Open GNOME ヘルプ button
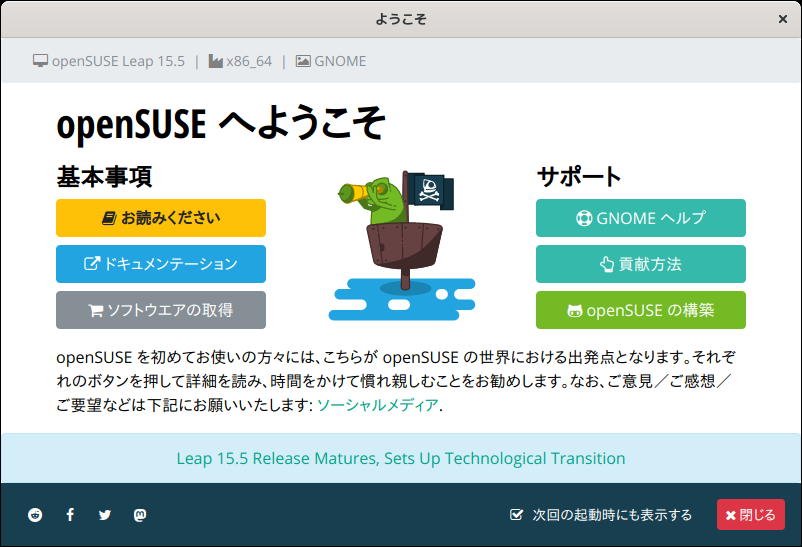Viewport: 802px width, 547px height. (641, 218)
